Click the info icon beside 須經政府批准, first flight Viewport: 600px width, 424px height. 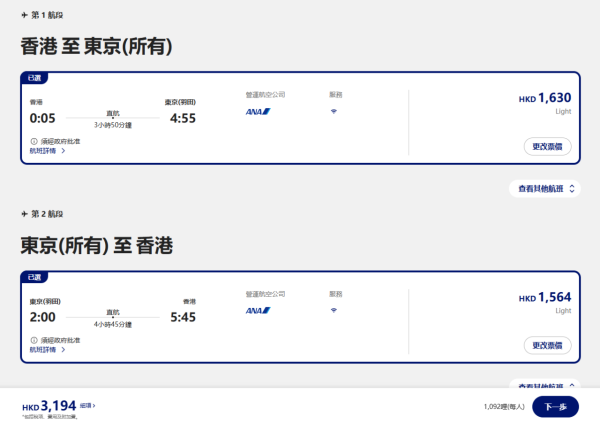coord(34,141)
